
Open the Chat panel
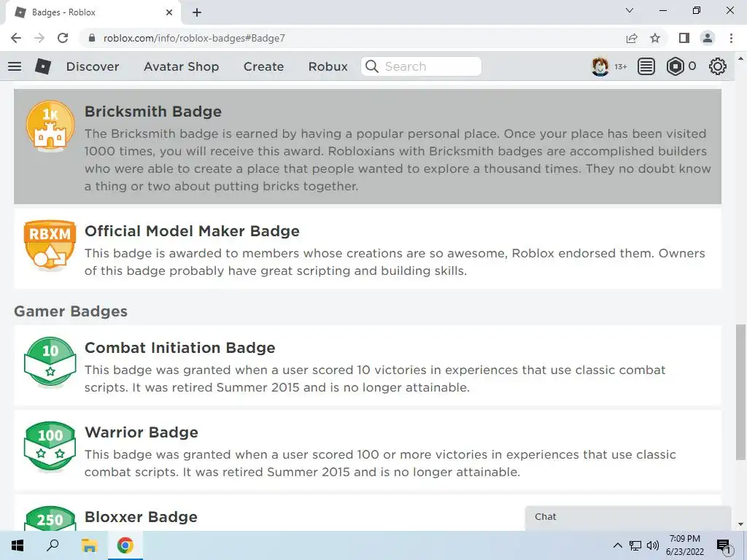pos(628,518)
